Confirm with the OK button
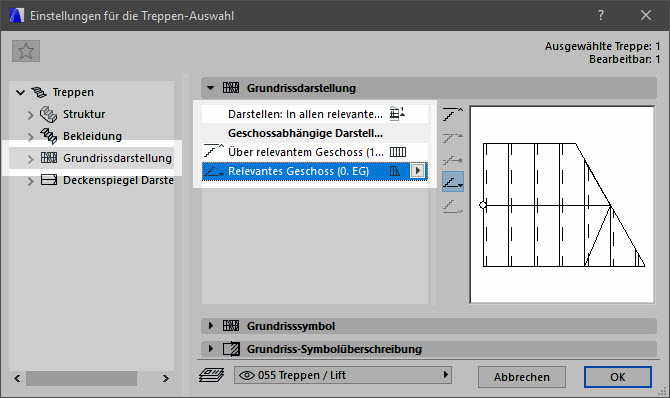Screen dimensions: 670x398 click(617, 377)
